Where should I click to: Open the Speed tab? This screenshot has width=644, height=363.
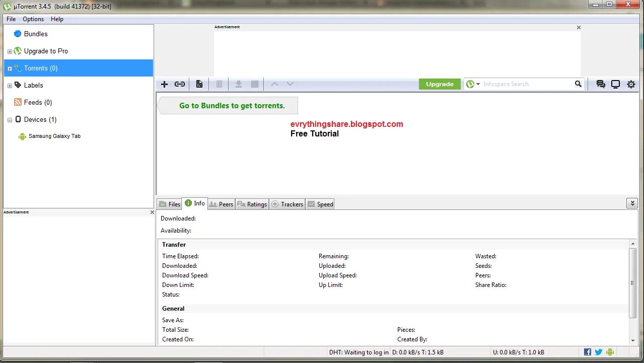click(x=320, y=204)
